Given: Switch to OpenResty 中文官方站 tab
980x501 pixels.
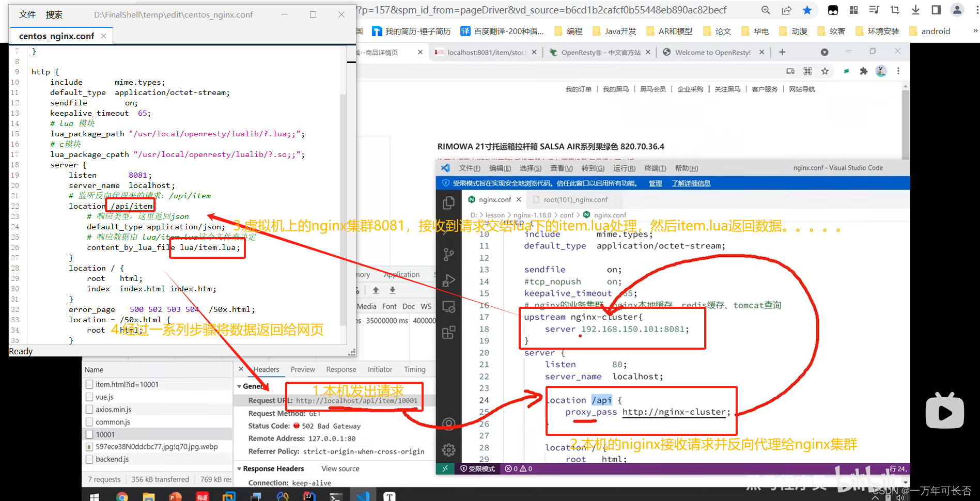Looking at the screenshot, I should pos(595,52).
